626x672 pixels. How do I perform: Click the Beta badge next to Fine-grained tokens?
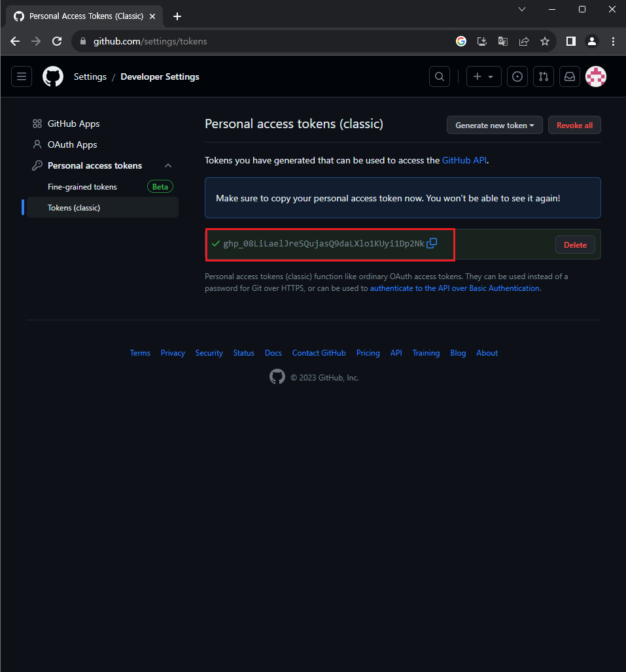(x=160, y=187)
